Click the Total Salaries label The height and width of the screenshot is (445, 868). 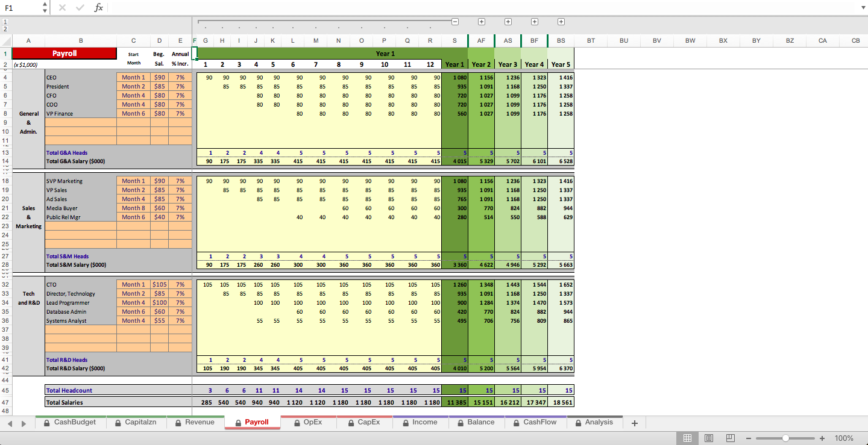(64, 402)
